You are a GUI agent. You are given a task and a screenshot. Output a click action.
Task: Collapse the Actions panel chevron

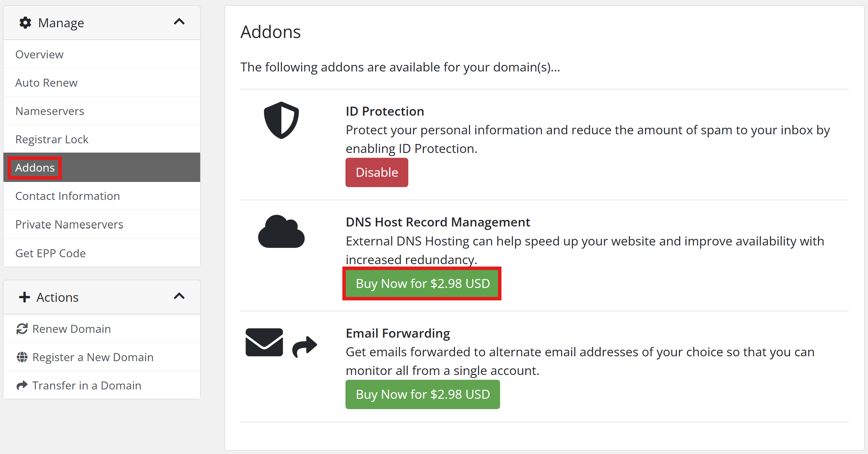point(179,296)
